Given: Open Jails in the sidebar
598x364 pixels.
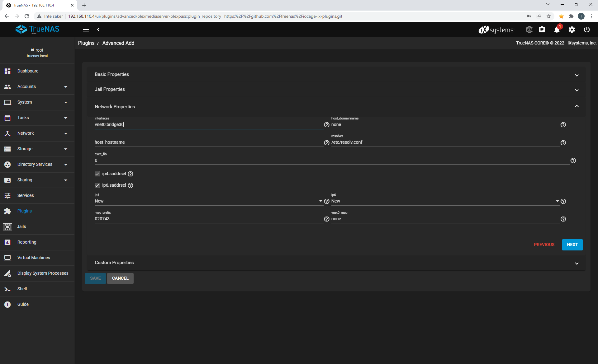Looking at the screenshot, I should (x=37, y=227).
